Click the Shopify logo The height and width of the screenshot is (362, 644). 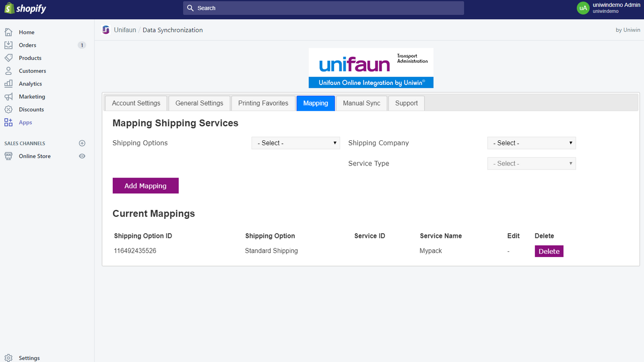[25, 8]
